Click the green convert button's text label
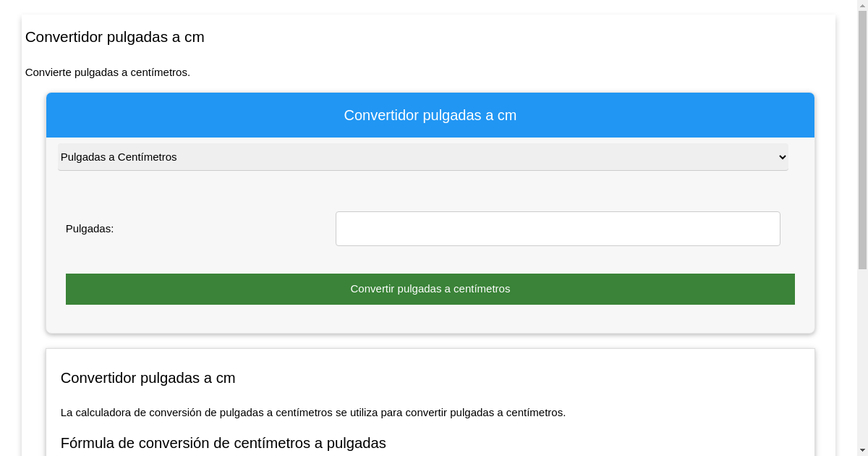The width and height of the screenshot is (868, 456). tap(430, 289)
